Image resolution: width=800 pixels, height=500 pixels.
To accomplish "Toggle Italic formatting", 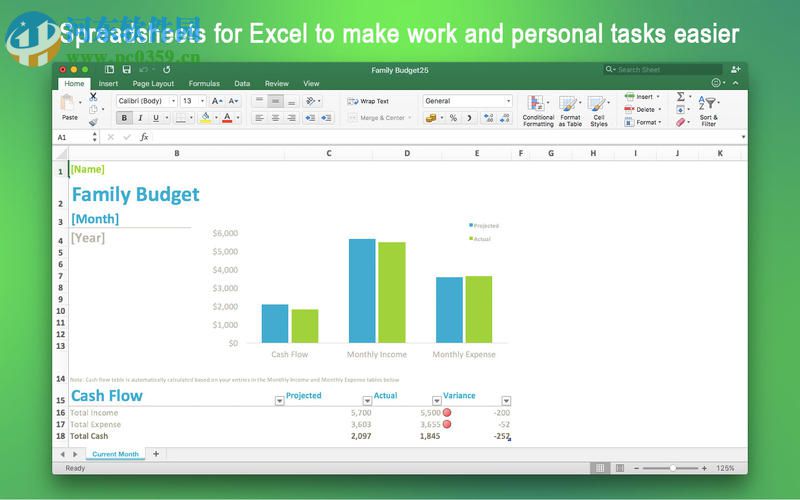I will pyautogui.click(x=140, y=118).
